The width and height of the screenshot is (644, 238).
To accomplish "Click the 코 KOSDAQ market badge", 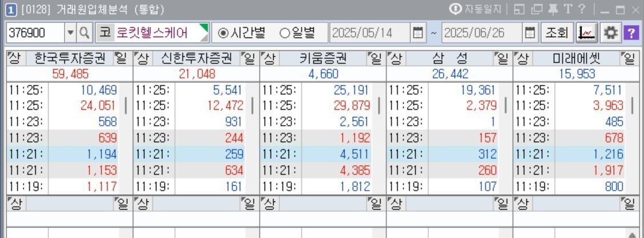I will (x=105, y=33).
